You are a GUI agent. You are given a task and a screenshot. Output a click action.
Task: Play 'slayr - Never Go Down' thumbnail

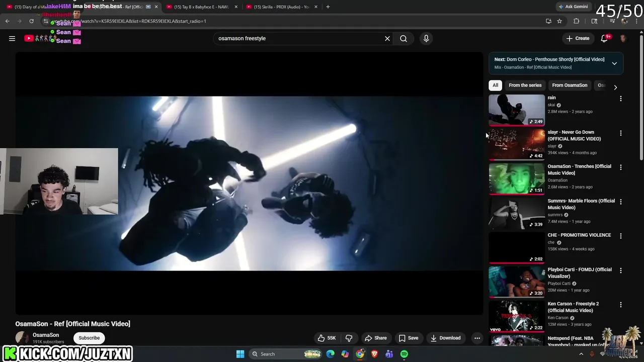(x=517, y=144)
